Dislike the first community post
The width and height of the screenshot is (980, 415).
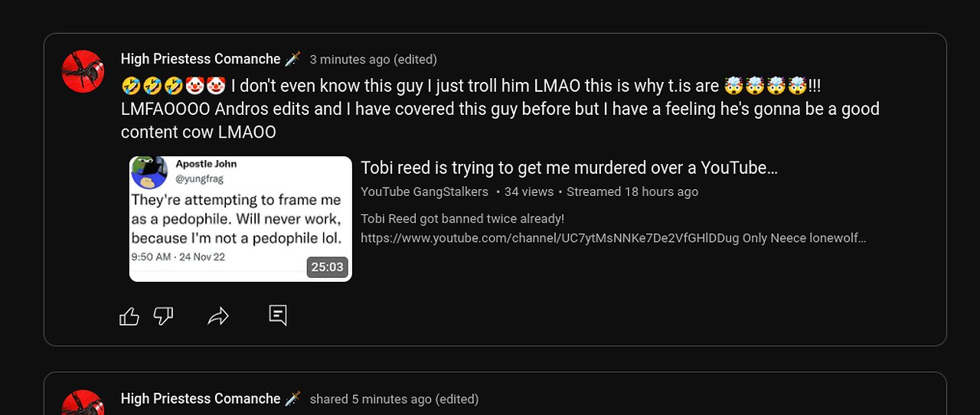tap(163, 316)
